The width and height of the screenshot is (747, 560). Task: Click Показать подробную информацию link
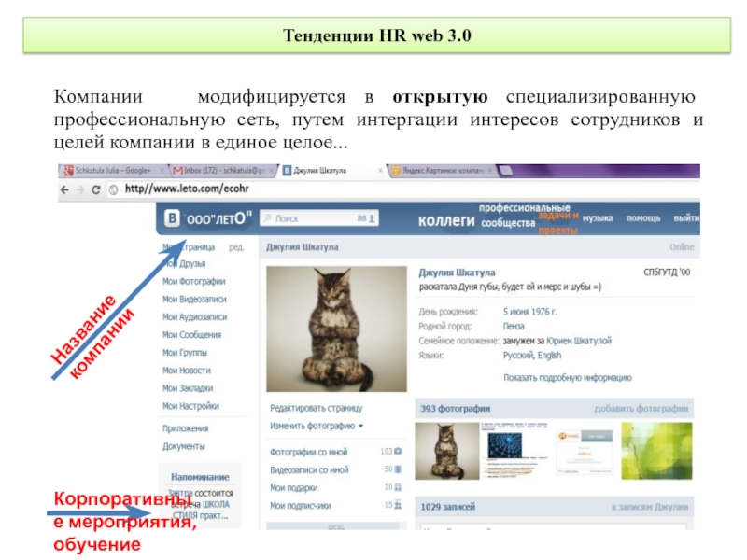[x=568, y=378]
